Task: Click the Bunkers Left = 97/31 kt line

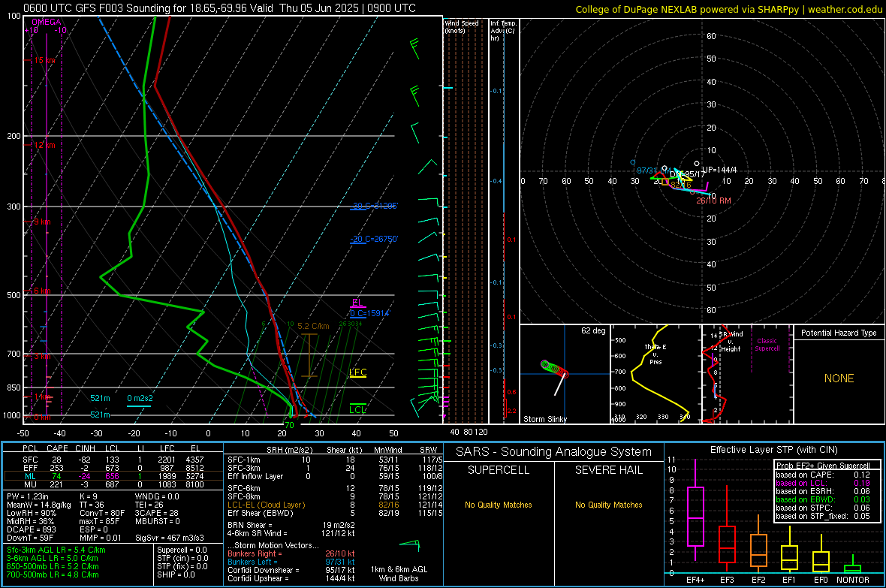Action: click(291, 562)
